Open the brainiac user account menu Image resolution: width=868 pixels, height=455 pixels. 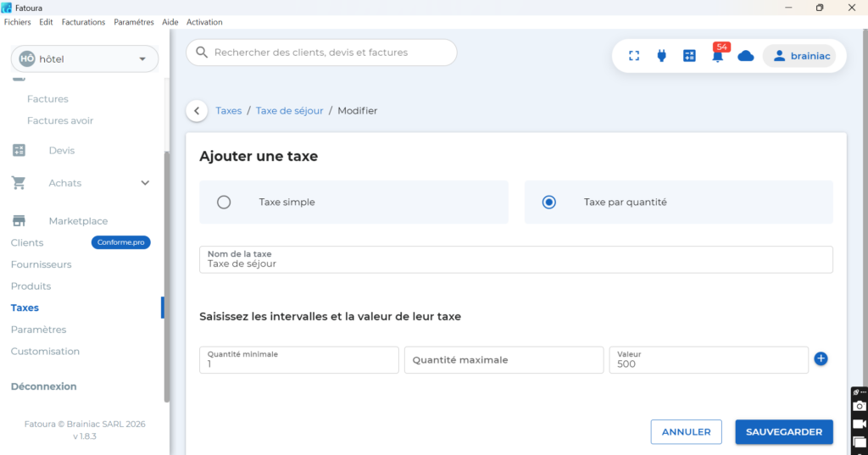pos(799,56)
